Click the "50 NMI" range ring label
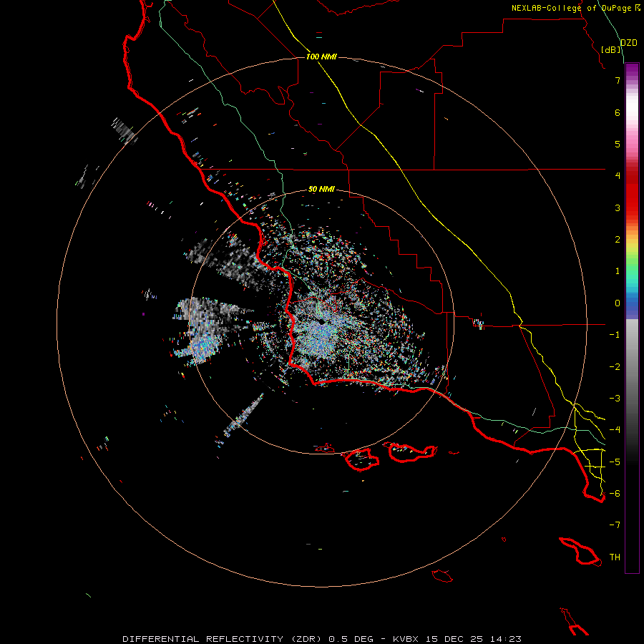644x644 pixels. click(321, 189)
